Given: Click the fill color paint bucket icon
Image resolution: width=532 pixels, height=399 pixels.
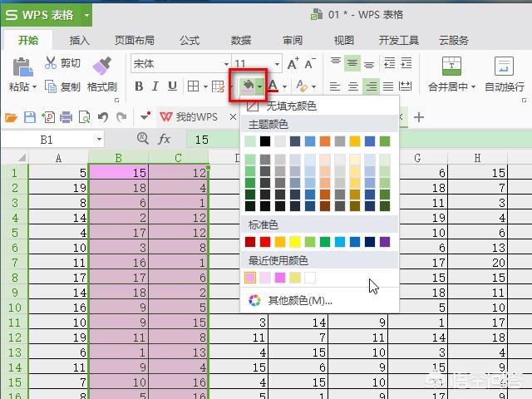Looking at the screenshot, I should click(x=247, y=86).
